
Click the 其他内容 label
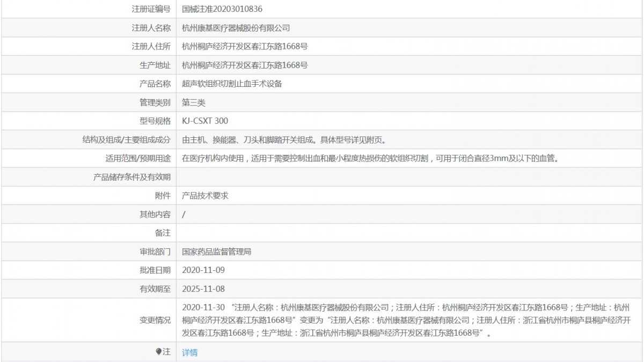155,215
